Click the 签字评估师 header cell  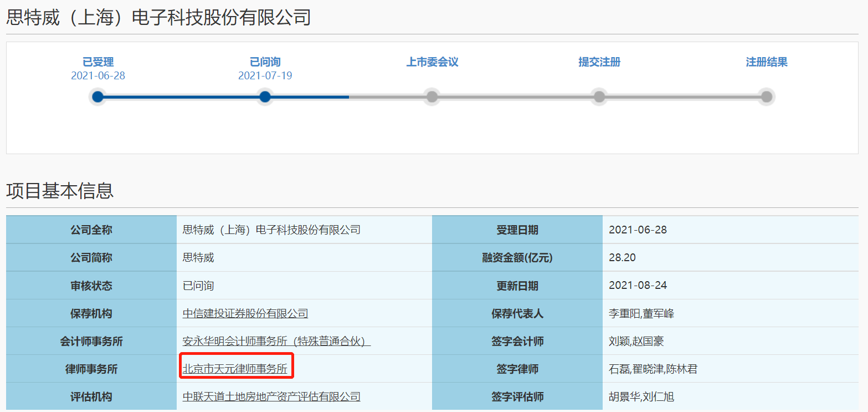517,396
